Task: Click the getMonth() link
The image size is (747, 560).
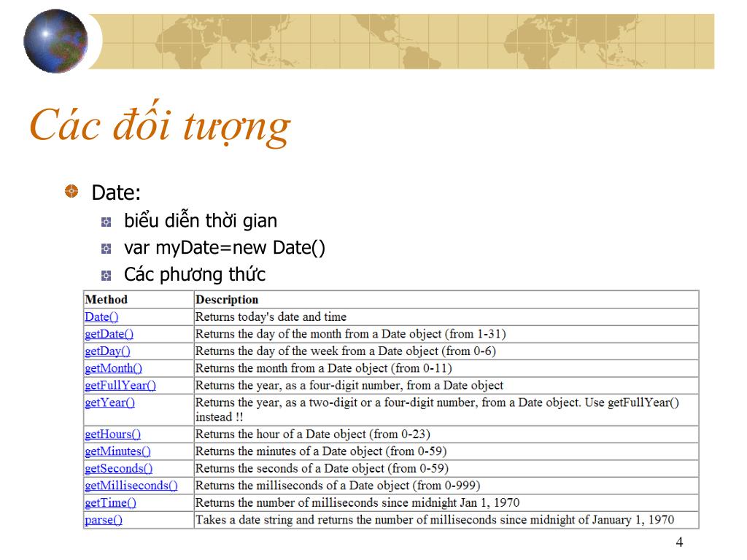Action: (x=113, y=368)
